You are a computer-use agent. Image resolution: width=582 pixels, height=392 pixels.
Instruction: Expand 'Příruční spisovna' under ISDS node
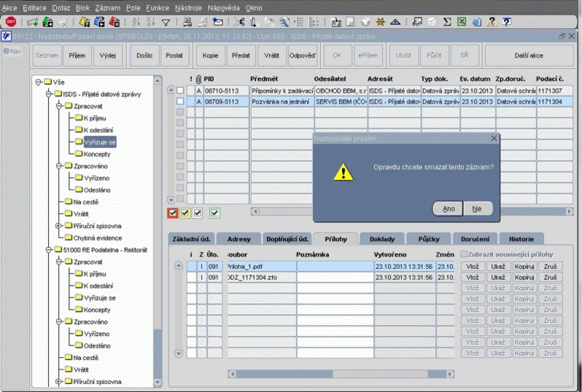click(x=59, y=226)
